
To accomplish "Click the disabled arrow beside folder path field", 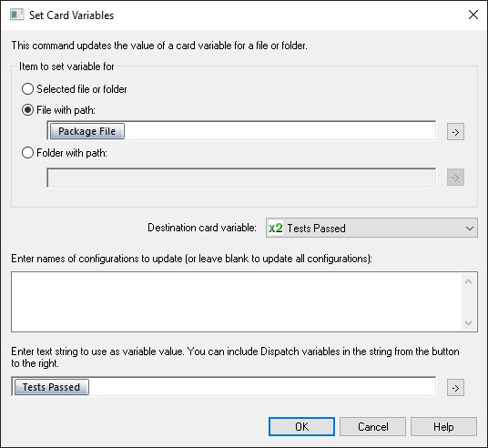I will click(x=455, y=178).
